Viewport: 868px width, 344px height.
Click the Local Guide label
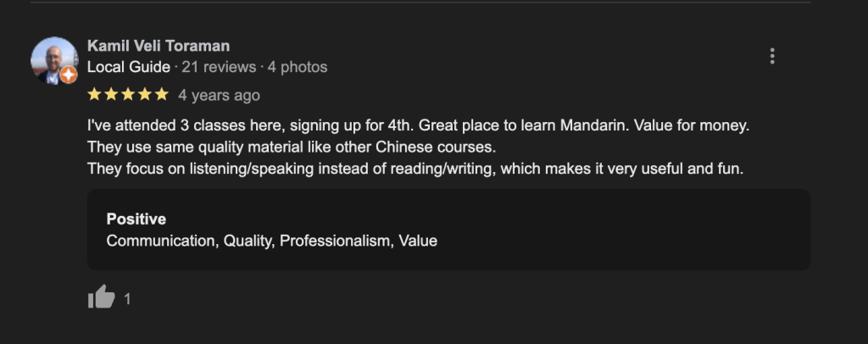pyautogui.click(x=128, y=67)
